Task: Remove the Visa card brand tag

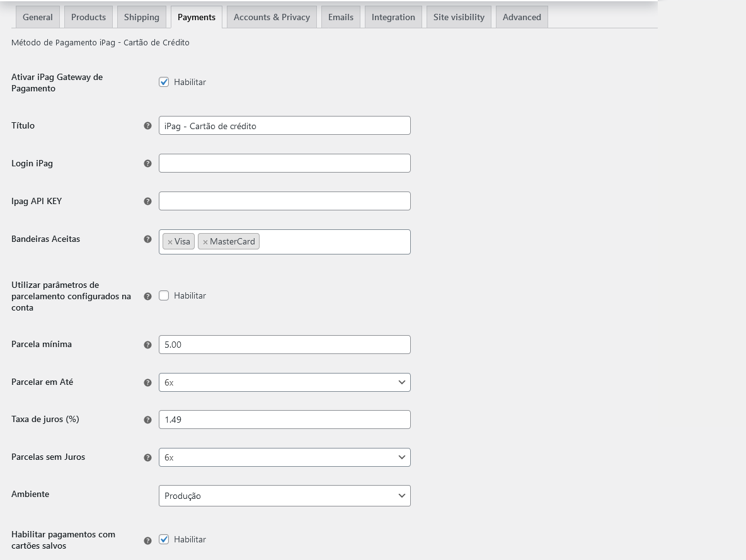Action: pos(170,242)
